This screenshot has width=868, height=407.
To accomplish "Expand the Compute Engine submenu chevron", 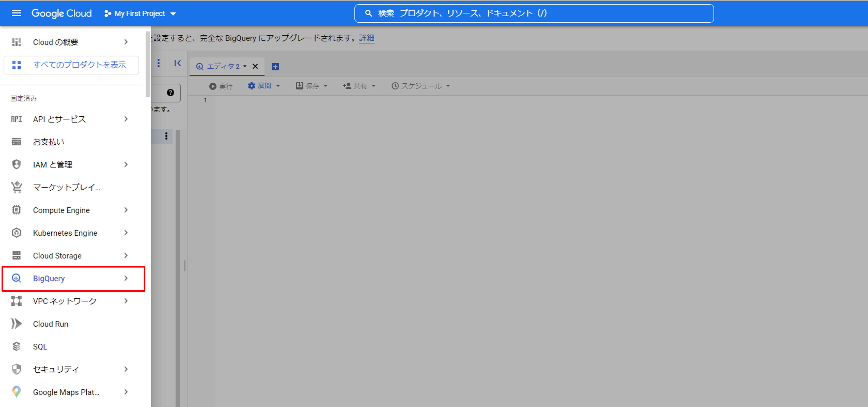I will pyautogui.click(x=126, y=210).
